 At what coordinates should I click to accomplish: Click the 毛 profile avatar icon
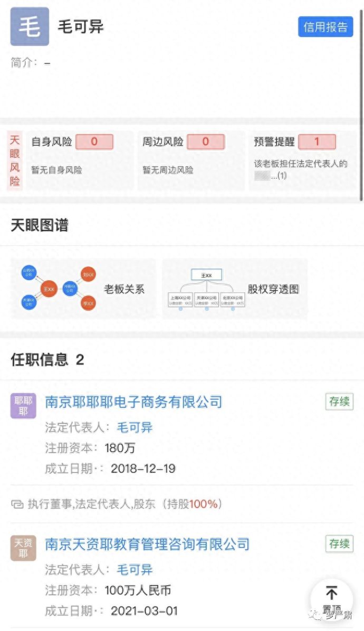click(x=30, y=26)
